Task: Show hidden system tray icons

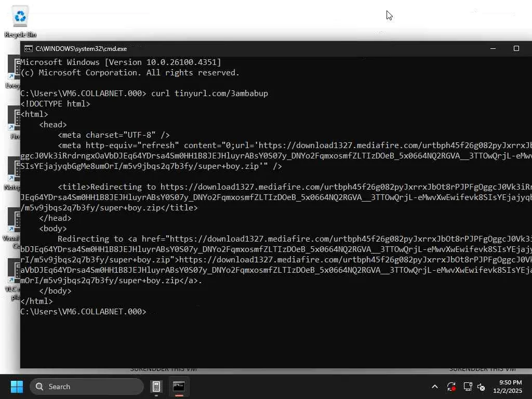Action: (435, 387)
